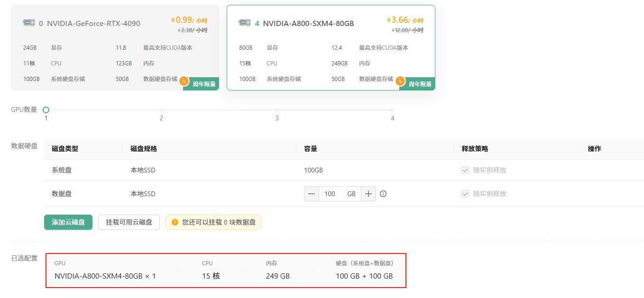Click the 数据盘 row label
This screenshot has height=298, width=644.
[x=62, y=194]
